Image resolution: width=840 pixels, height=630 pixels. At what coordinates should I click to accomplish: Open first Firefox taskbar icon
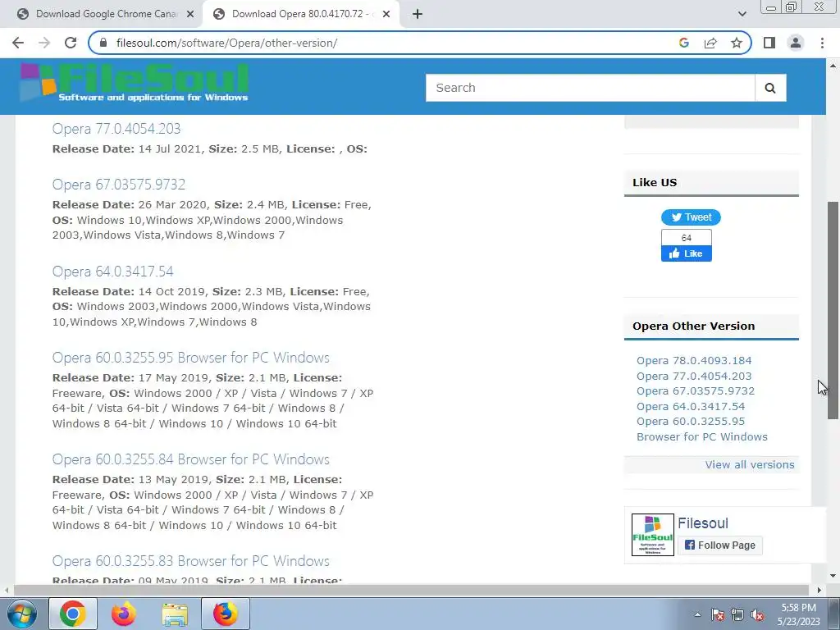(123, 614)
